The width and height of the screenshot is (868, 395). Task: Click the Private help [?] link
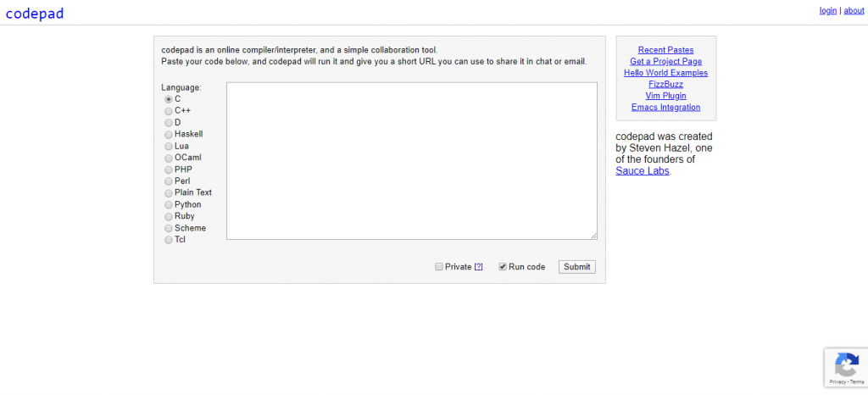(478, 267)
